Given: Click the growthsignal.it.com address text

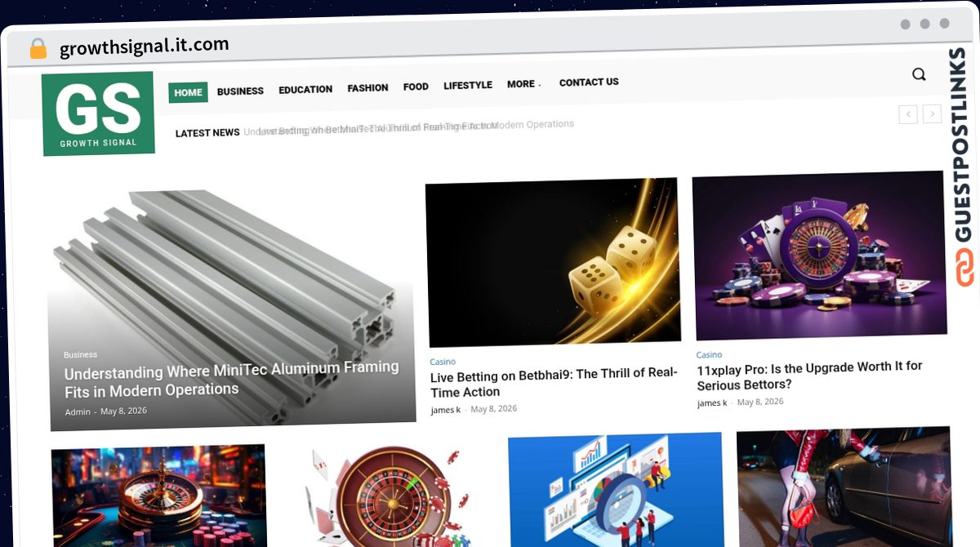Looking at the screenshot, I should coord(145,46).
